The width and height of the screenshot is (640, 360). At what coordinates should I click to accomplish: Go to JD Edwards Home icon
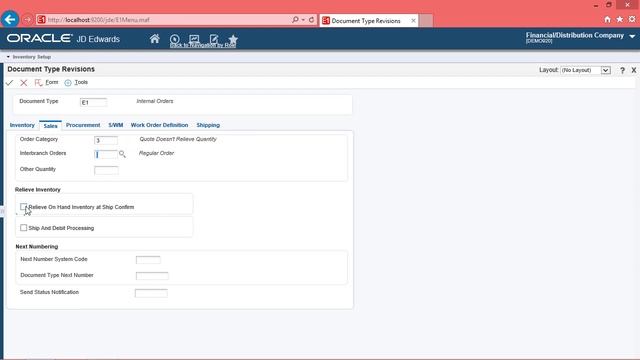[154, 39]
